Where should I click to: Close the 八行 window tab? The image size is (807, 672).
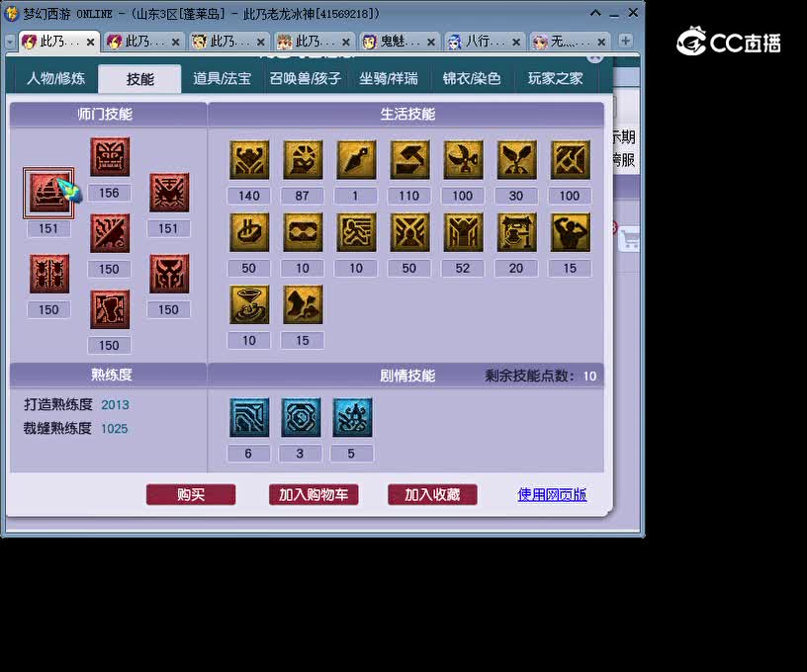pyautogui.click(x=516, y=42)
